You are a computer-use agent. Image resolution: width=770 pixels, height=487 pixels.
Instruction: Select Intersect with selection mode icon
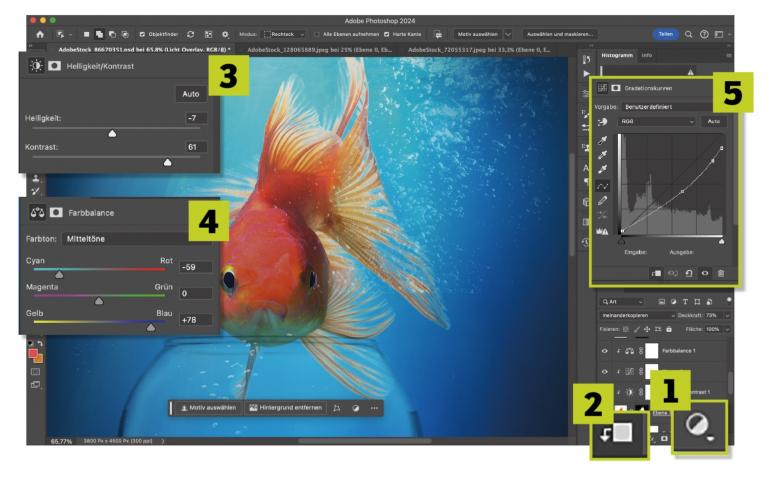click(125, 34)
